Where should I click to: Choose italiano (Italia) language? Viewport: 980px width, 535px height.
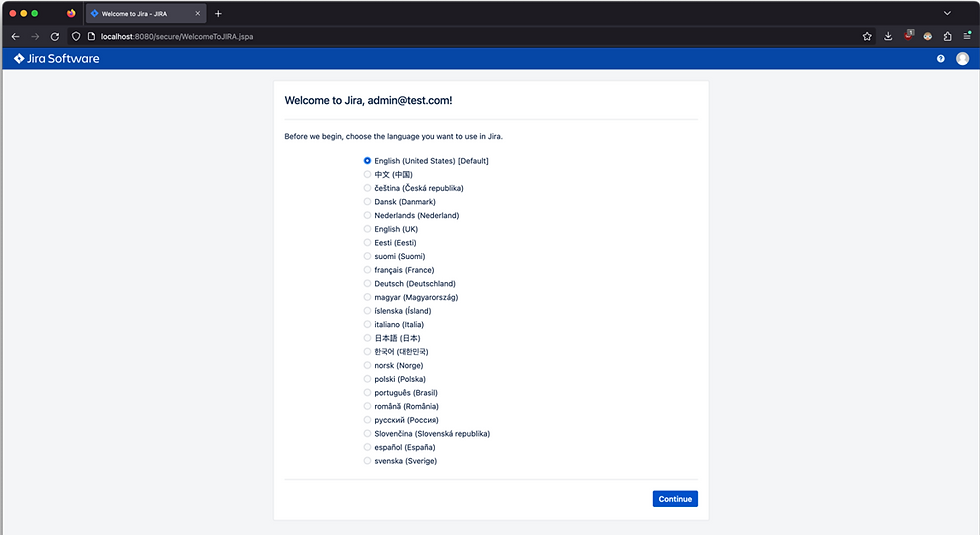pyautogui.click(x=368, y=324)
